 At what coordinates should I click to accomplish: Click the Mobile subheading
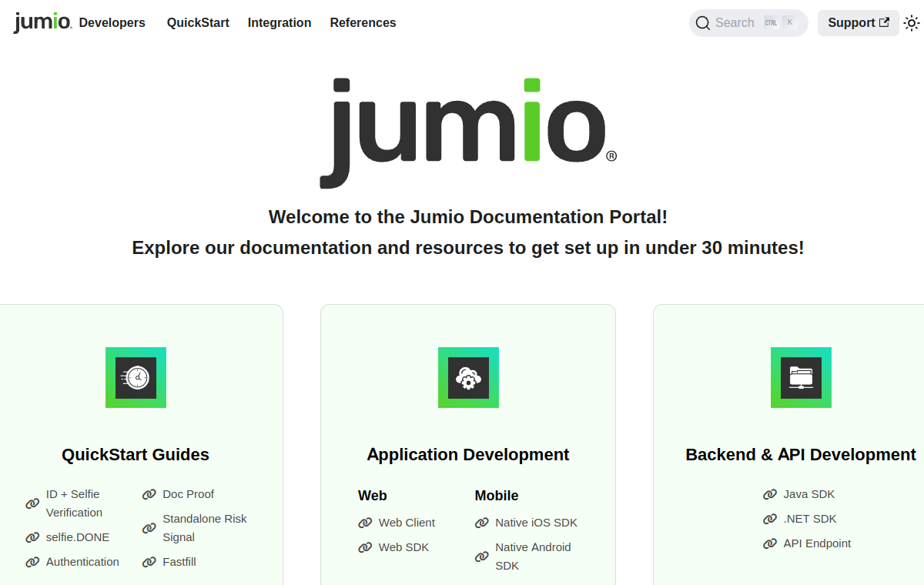497,496
